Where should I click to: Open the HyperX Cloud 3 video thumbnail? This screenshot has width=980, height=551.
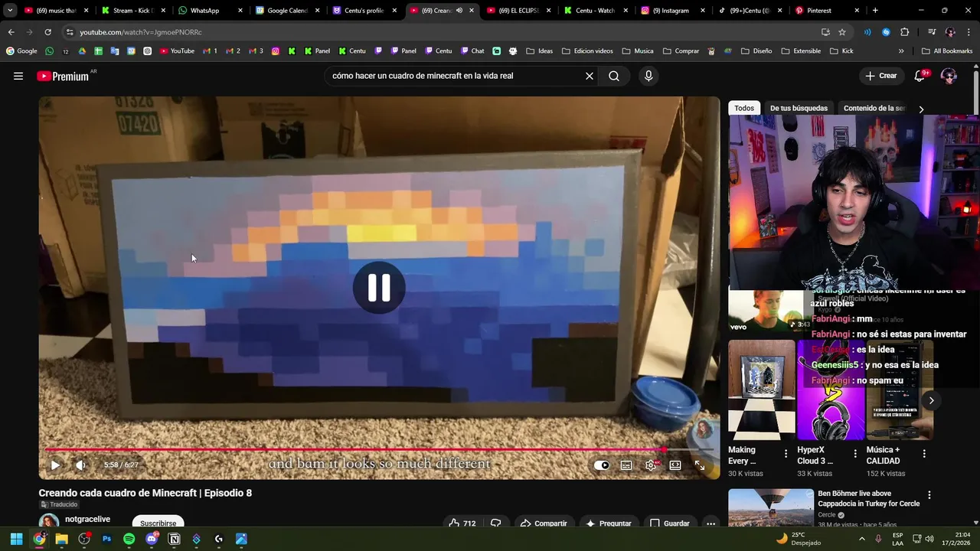[x=830, y=390]
